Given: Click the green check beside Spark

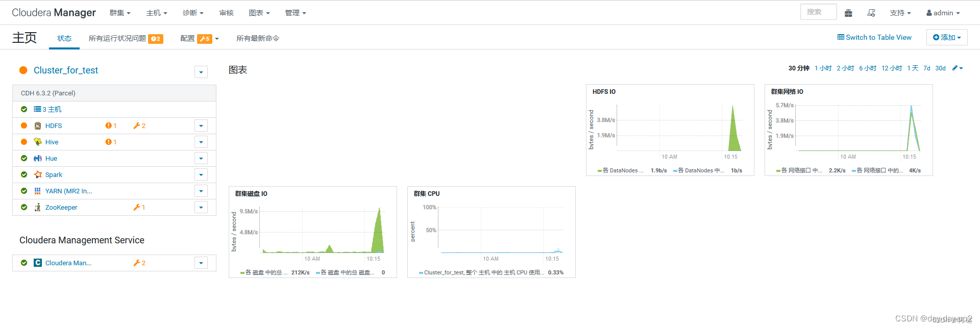Looking at the screenshot, I should pos(24,174).
